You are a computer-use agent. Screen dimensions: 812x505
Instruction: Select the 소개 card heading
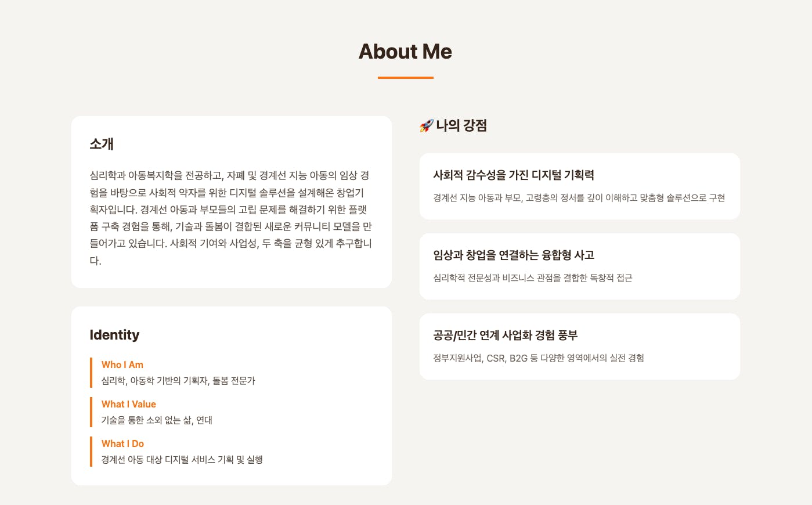point(102,144)
